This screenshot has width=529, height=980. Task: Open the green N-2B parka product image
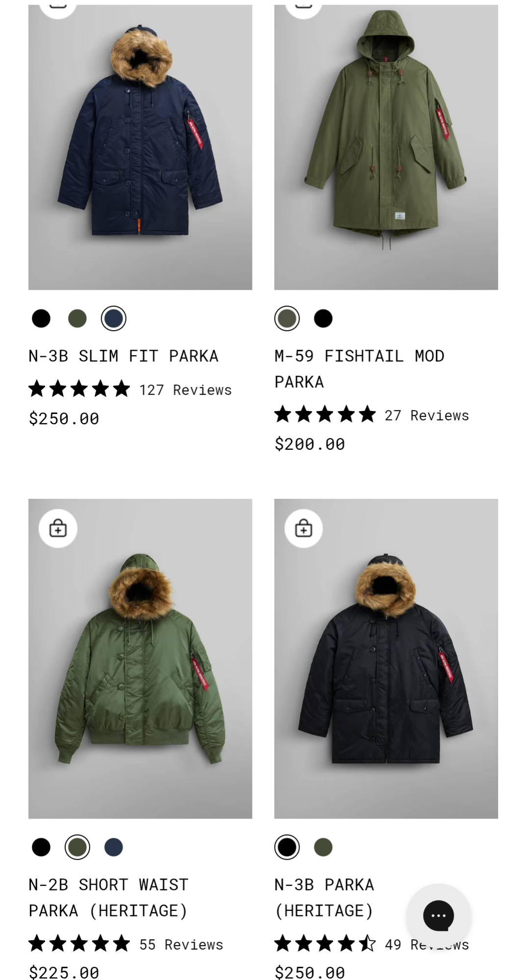click(140, 659)
